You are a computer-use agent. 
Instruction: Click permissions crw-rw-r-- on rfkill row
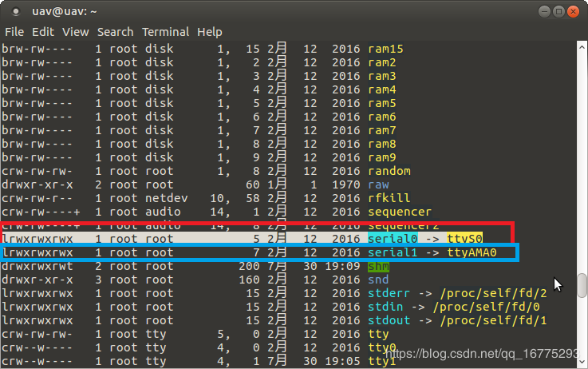37,198
